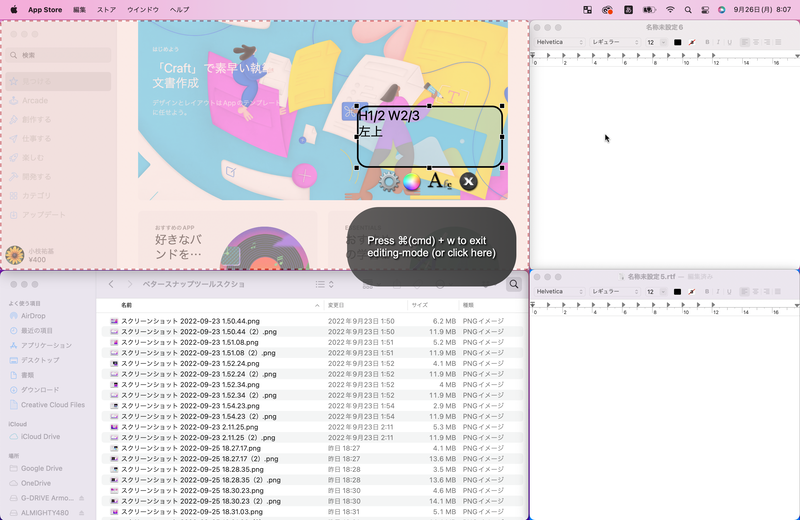Open the Apple menu
The width and height of the screenshot is (800, 520).
14,10
